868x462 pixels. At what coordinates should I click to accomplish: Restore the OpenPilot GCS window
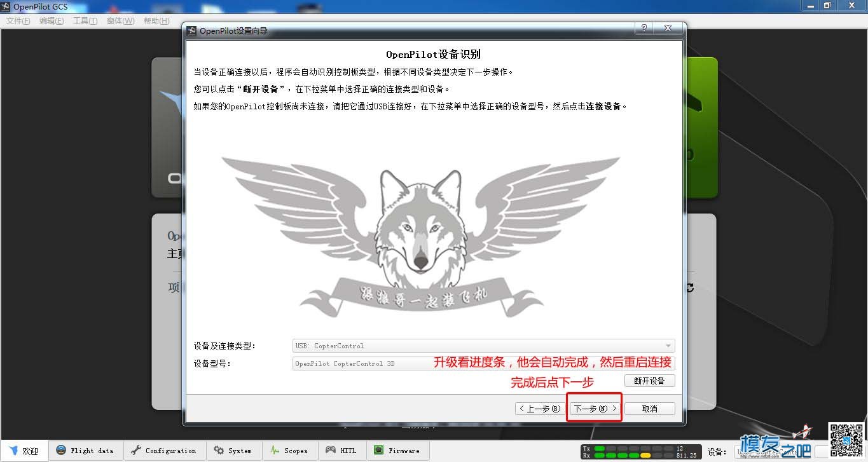click(827, 5)
